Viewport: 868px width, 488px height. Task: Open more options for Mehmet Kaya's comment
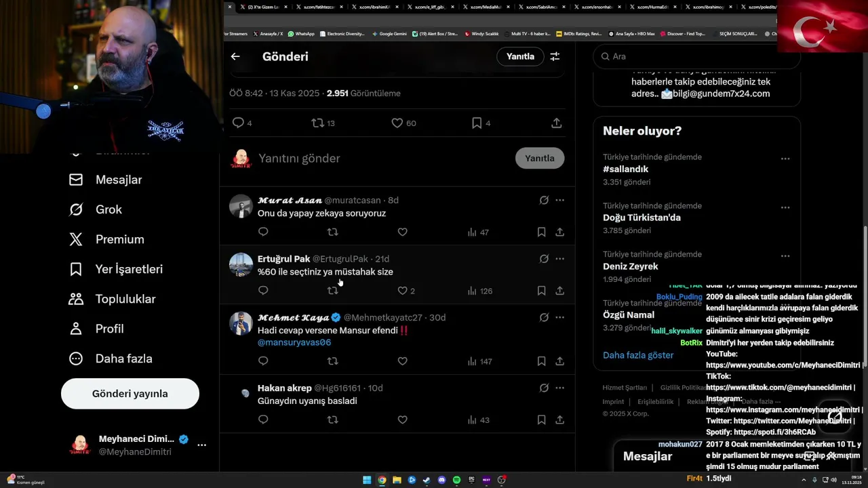(559, 317)
